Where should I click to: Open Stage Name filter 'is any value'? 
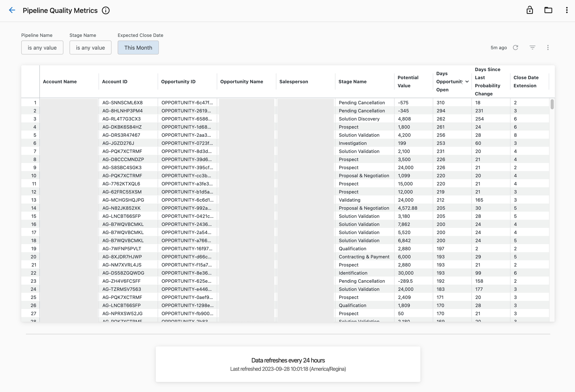pyautogui.click(x=90, y=48)
